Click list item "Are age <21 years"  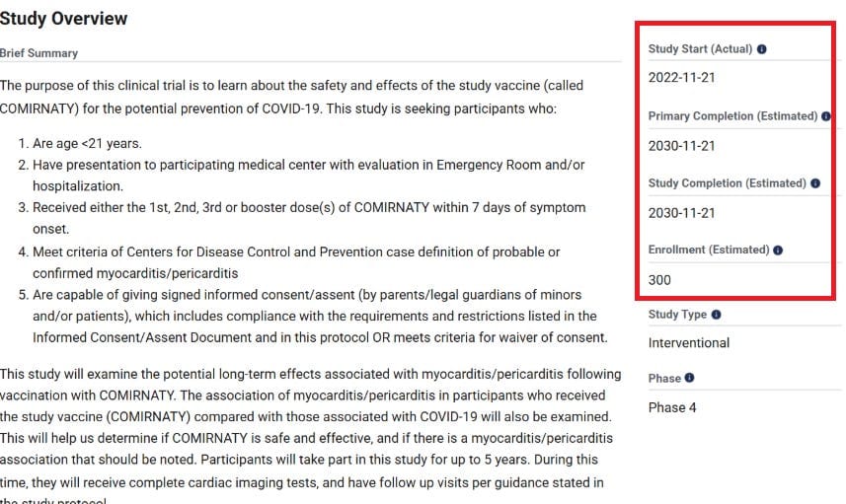click(x=87, y=143)
